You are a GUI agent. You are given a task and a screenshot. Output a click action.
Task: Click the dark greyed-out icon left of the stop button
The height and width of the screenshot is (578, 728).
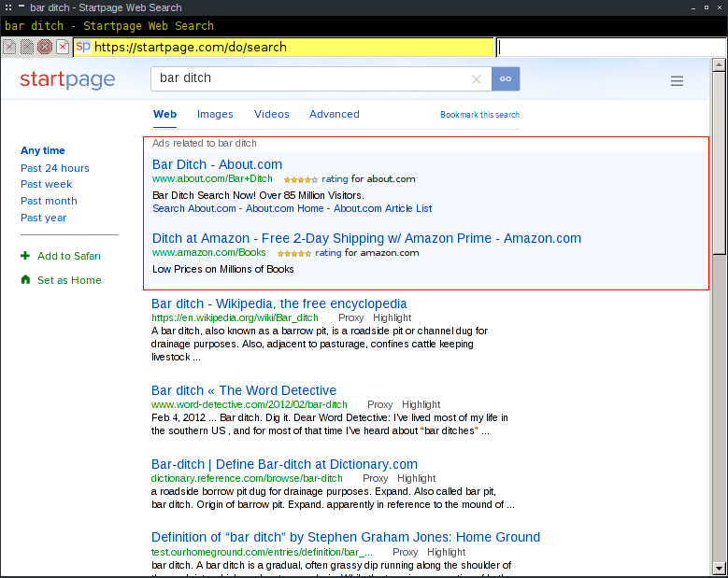point(27,47)
